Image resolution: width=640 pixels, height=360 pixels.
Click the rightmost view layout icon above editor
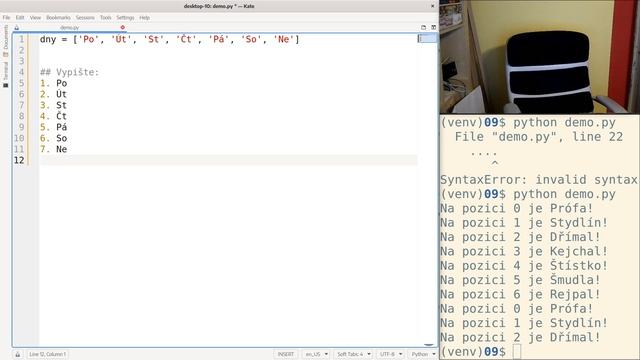click(x=433, y=27)
